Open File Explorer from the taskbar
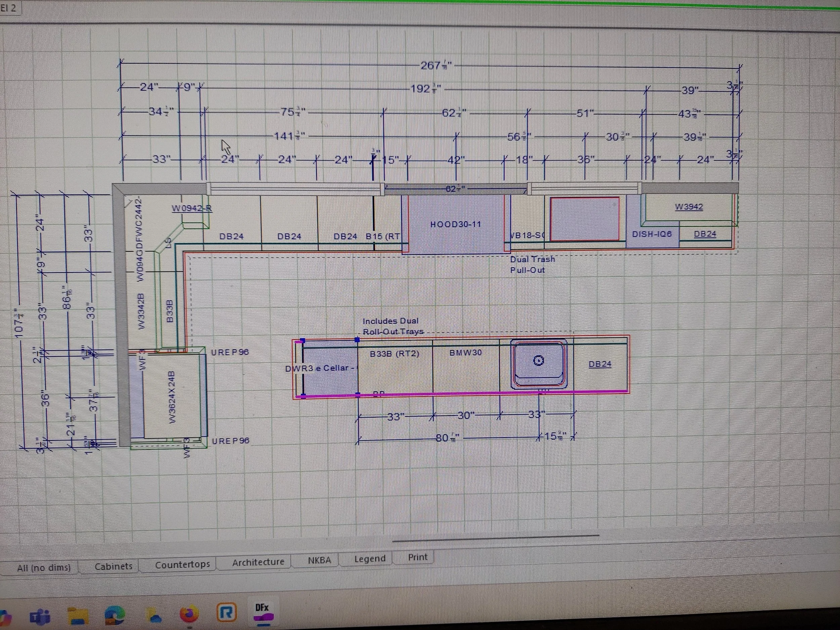This screenshot has height=630, width=840. 79,616
